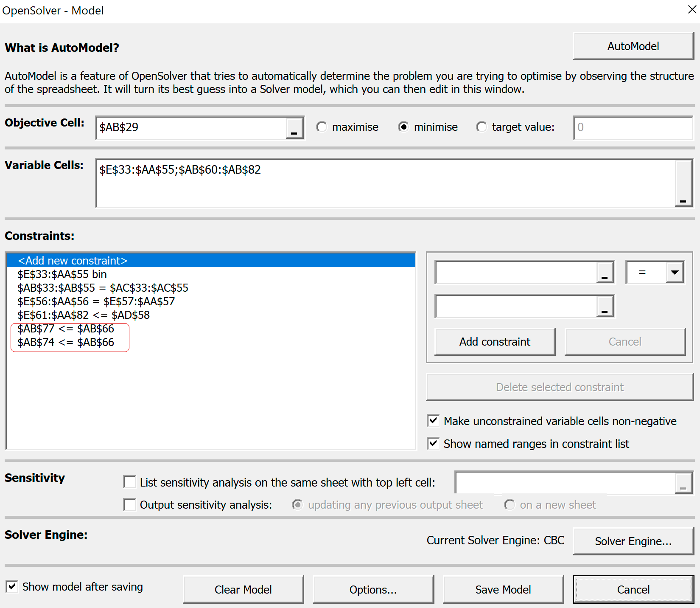This screenshot has width=700, height=608.
Task: Toggle Show model after saving checkbox
Action: click(x=12, y=587)
